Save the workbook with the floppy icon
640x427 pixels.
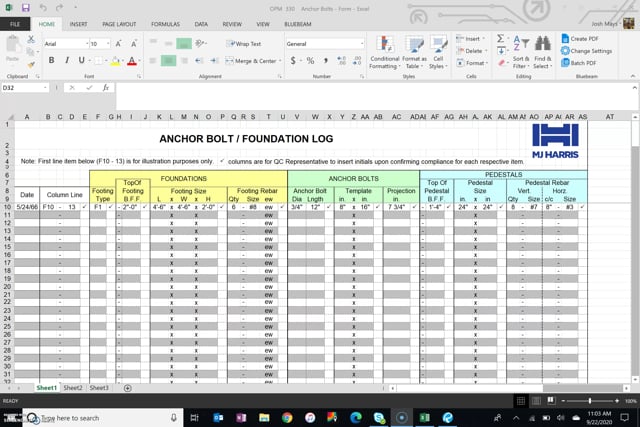[26, 8]
